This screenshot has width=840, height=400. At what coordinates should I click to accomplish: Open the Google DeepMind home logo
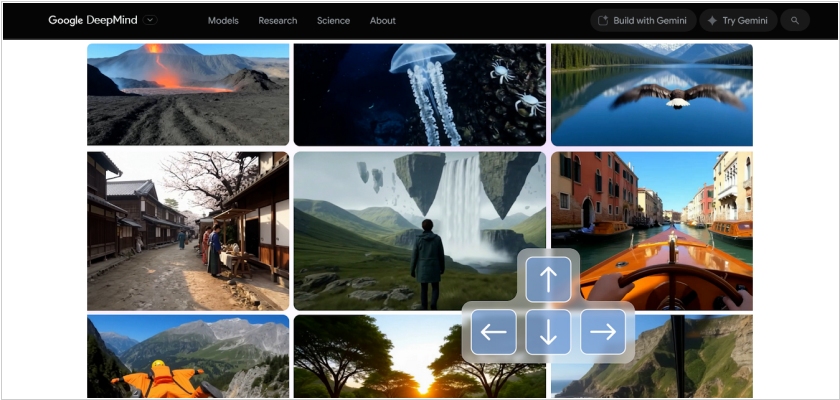click(93, 20)
